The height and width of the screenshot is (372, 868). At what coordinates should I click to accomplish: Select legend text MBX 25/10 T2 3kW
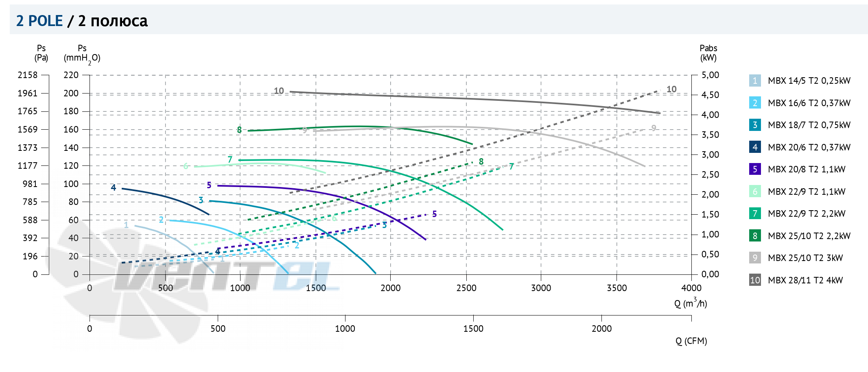coord(805,258)
